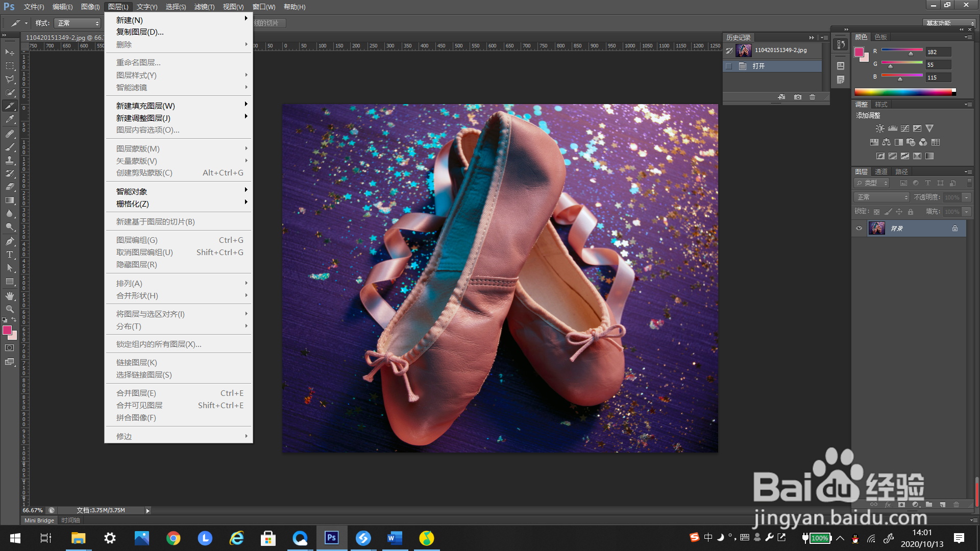
Task: Click the Color Balance adjustment icon
Action: point(887,142)
